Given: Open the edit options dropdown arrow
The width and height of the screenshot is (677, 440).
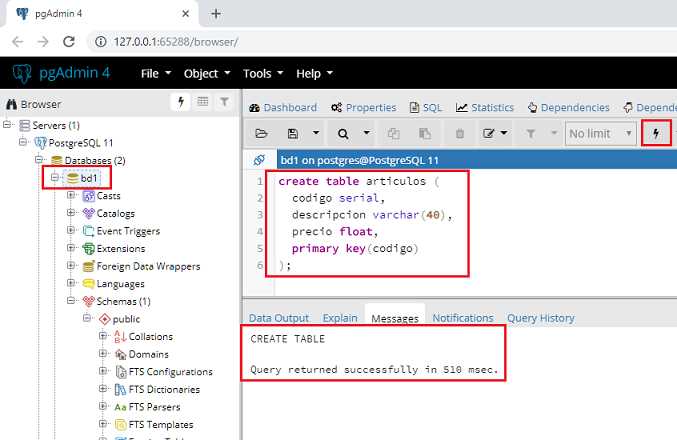Looking at the screenshot, I should click(x=504, y=133).
